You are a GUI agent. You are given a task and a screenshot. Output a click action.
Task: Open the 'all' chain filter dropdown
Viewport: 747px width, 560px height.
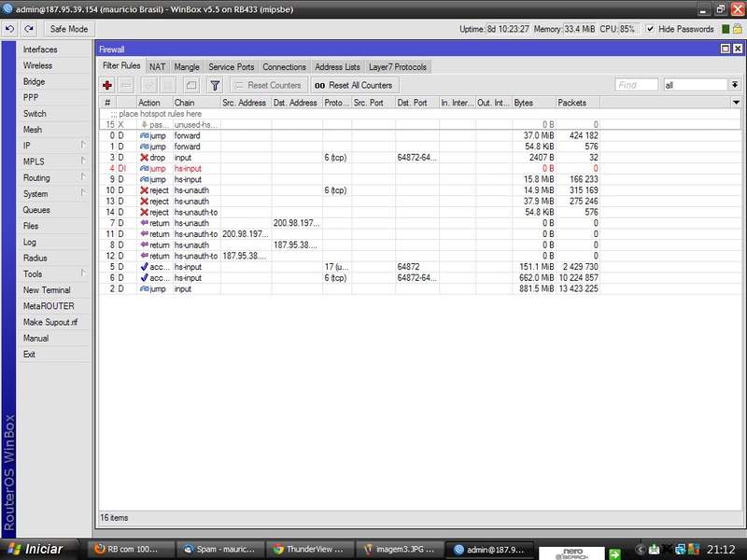[735, 85]
